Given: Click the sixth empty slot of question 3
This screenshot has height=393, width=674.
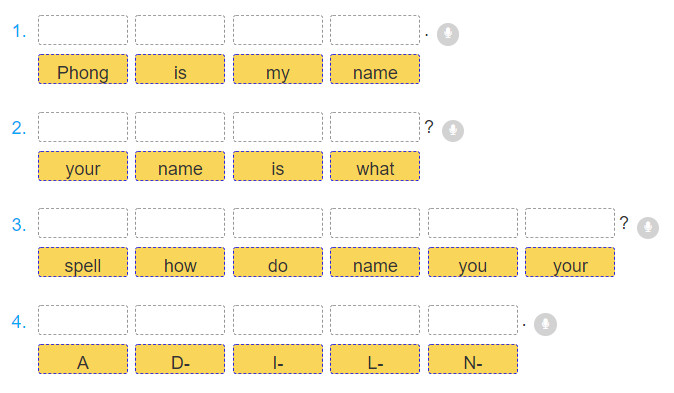Looking at the screenshot, I should coord(570,223).
